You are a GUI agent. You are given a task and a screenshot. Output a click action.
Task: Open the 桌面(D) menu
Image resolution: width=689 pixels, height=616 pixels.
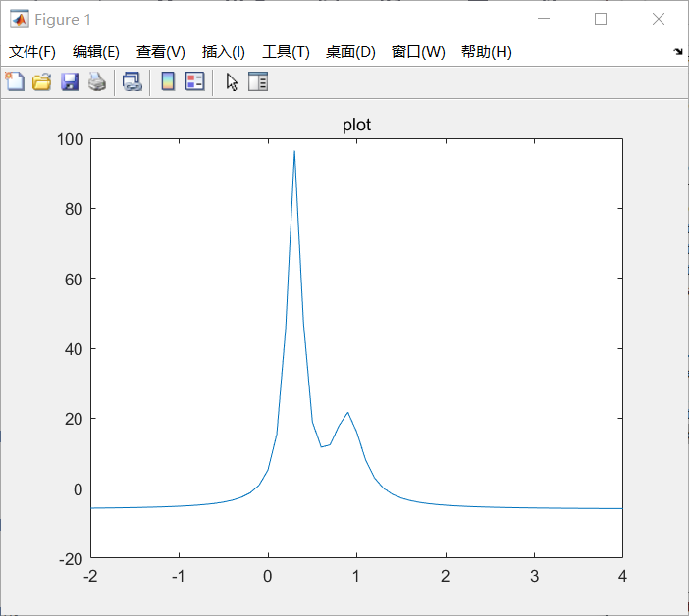350,52
